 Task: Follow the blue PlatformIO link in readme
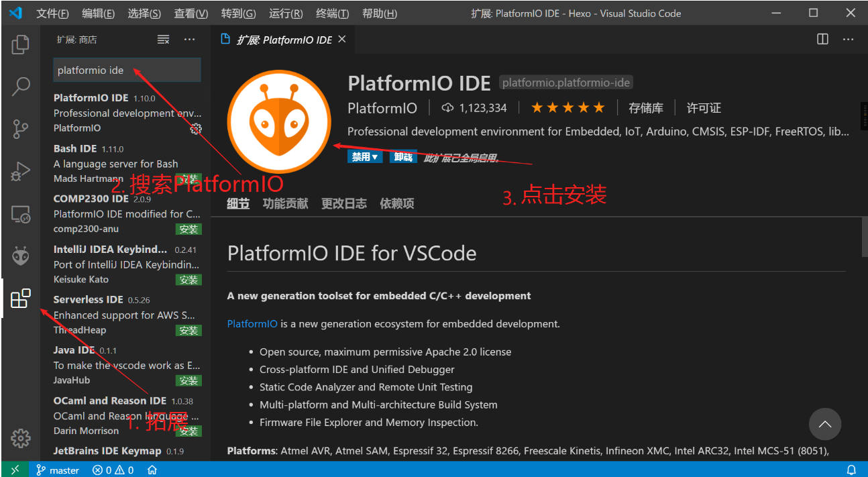pos(252,324)
